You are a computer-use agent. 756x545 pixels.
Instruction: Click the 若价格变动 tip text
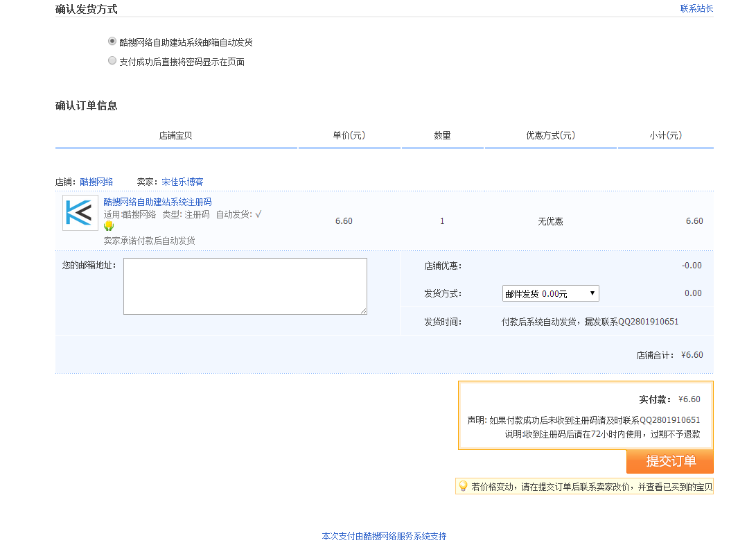(592, 487)
